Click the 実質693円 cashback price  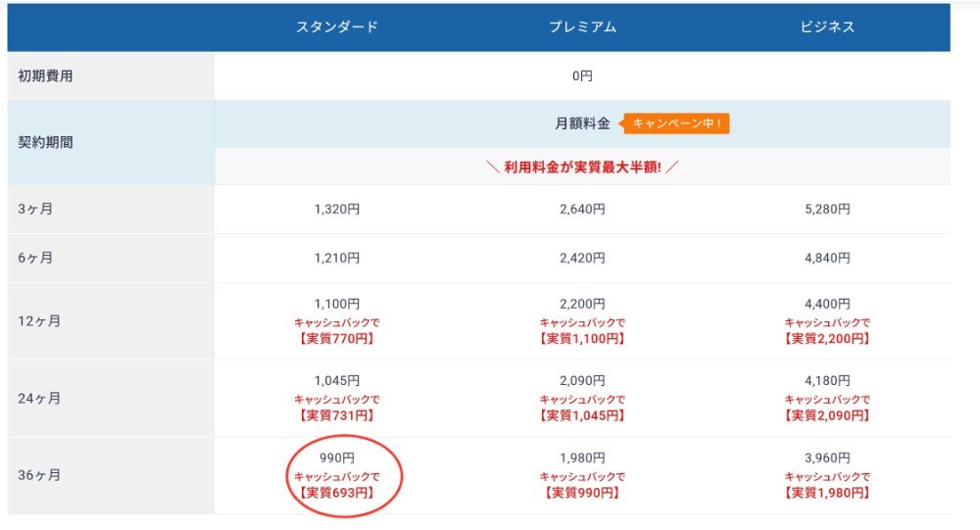coord(337,493)
